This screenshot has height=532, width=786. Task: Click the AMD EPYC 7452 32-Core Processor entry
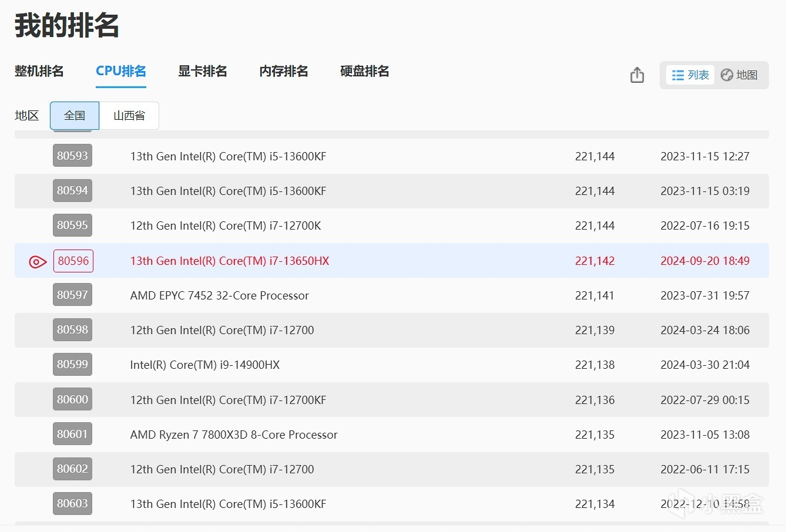219,295
